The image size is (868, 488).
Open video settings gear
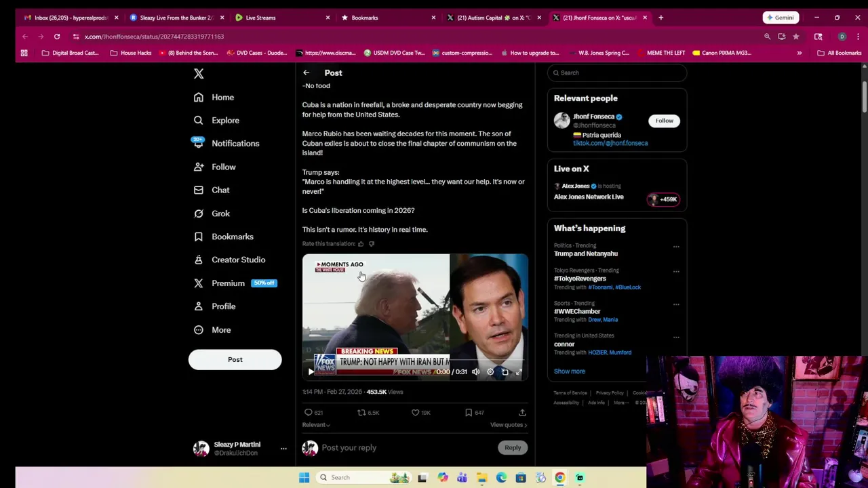click(490, 371)
